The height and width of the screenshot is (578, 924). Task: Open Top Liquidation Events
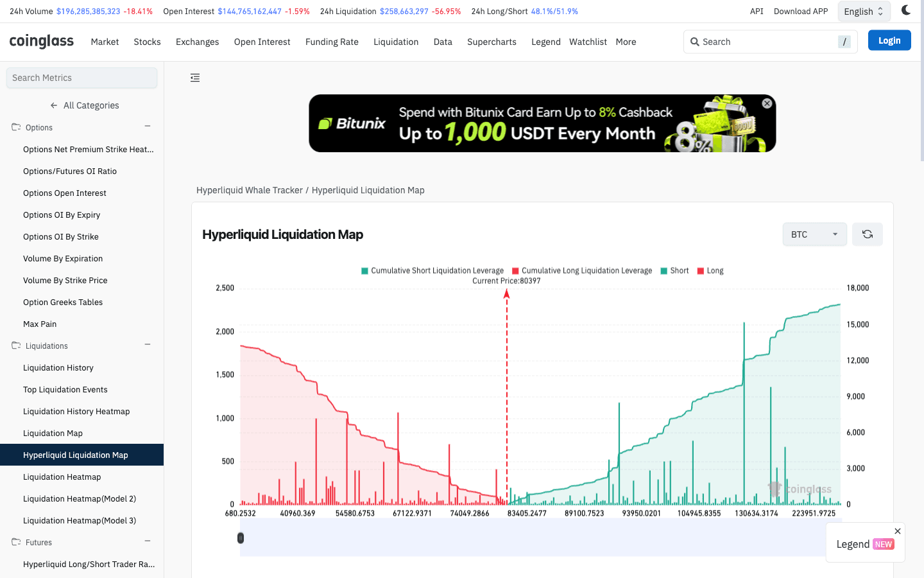65,389
